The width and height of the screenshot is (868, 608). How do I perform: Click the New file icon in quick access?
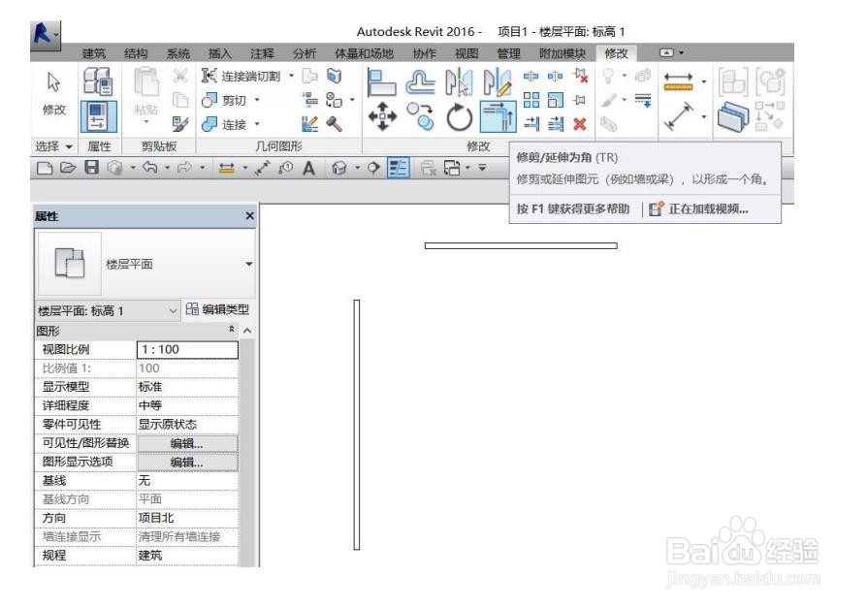click(45, 168)
